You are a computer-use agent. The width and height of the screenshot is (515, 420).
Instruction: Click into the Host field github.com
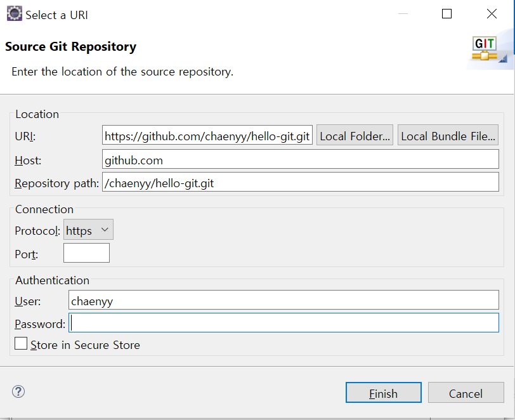tap(301, 159)
